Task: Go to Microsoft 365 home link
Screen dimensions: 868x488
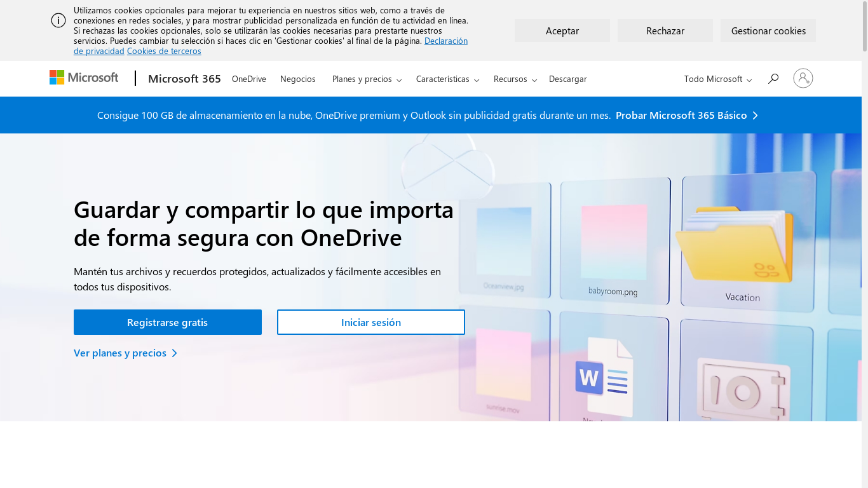Action: point(184,79)
